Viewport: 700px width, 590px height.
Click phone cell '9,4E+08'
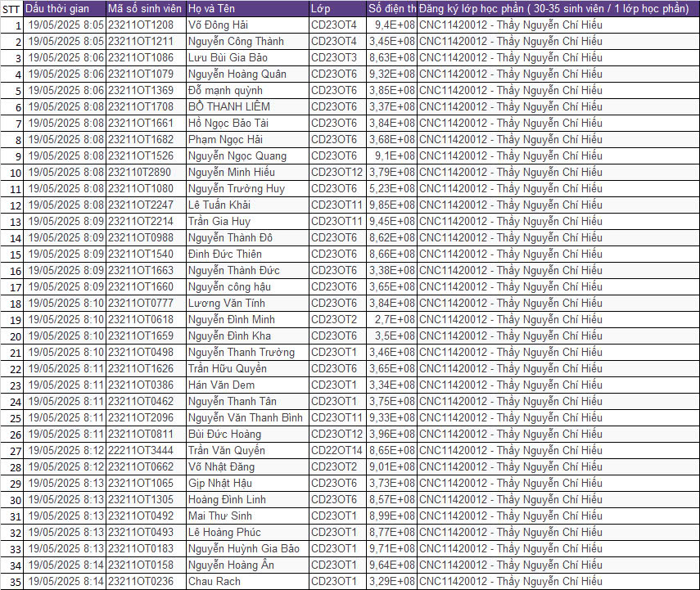click(x=391, y=25)
